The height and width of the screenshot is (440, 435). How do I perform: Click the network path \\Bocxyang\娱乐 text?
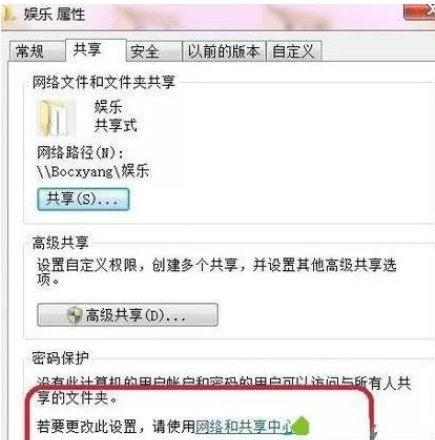(93, 172)
